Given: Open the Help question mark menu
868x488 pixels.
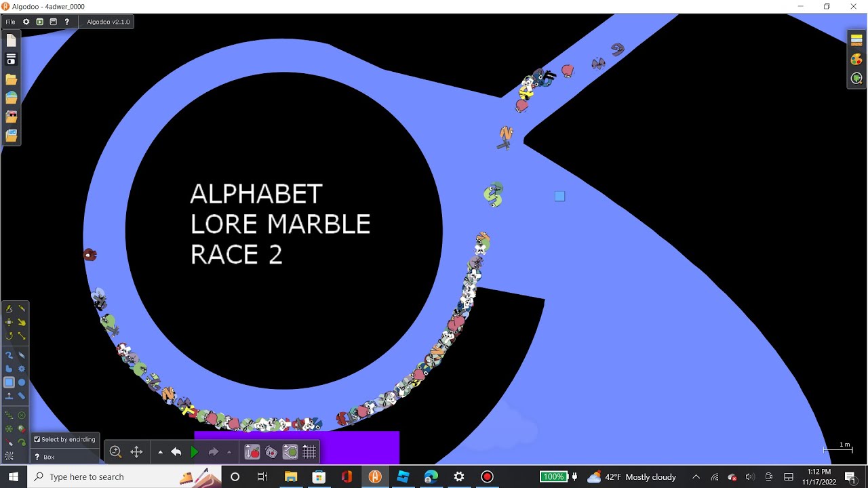Looking at the screenshot, I should click(66, 22).
